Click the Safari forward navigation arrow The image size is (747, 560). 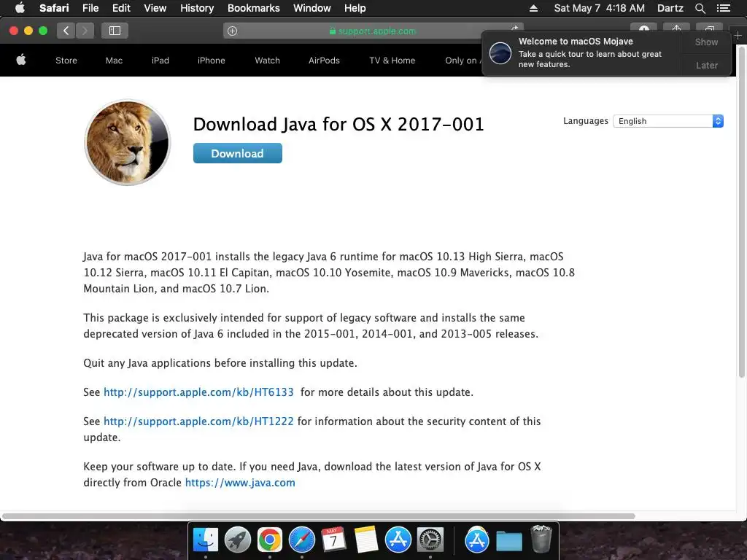[85, 31]
